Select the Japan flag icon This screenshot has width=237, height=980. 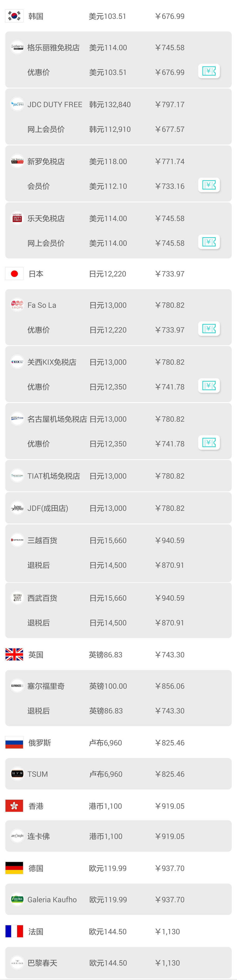[x=14, y=274]
